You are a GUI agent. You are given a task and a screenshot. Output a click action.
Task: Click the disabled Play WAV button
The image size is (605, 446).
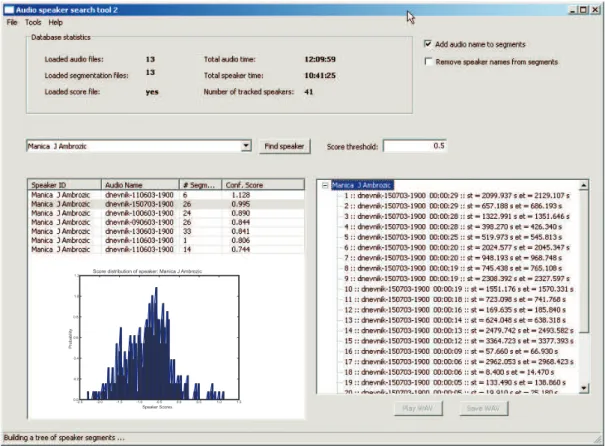tap(418, 408)
